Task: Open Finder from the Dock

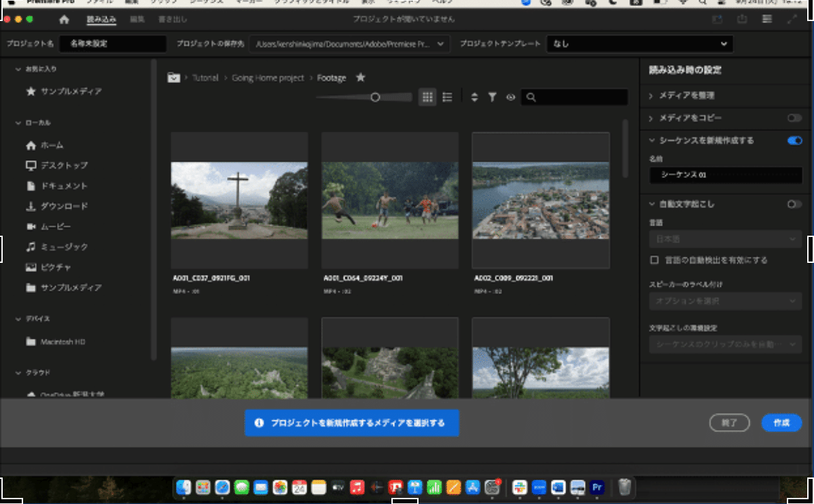Action: click(183, 488)
